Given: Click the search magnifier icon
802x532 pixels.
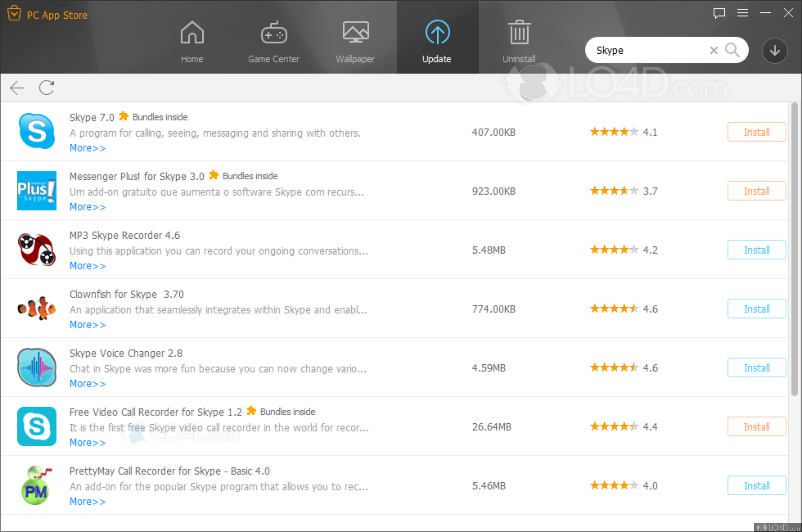Looking at the screenshot, I should click(x=732, y=50).
